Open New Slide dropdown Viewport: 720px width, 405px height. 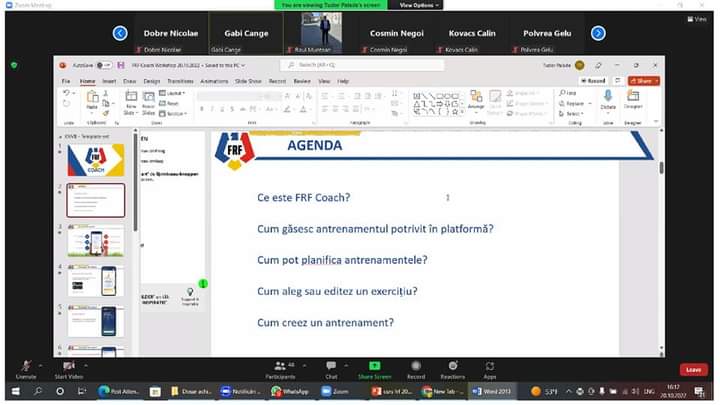pos(131,110)
